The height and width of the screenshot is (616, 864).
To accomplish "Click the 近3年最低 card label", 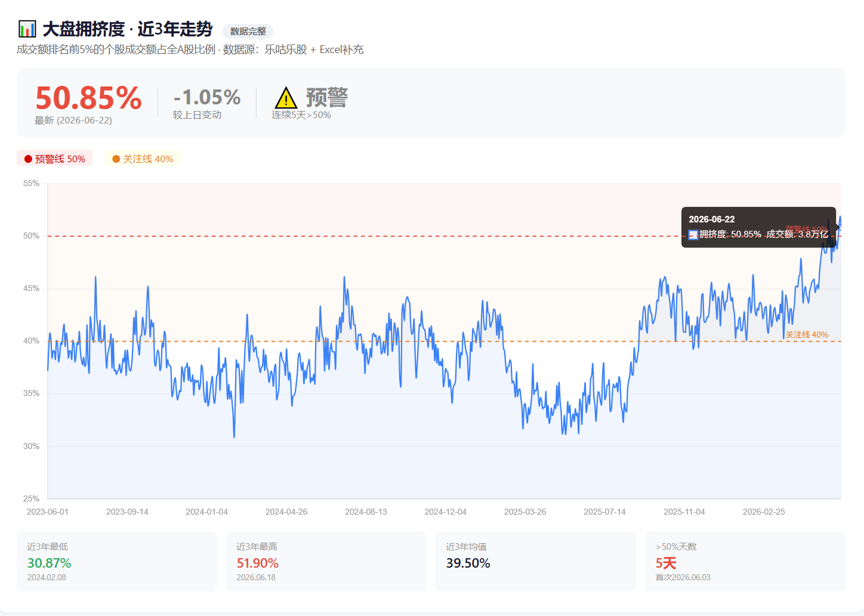I will [x=48, y=546].
